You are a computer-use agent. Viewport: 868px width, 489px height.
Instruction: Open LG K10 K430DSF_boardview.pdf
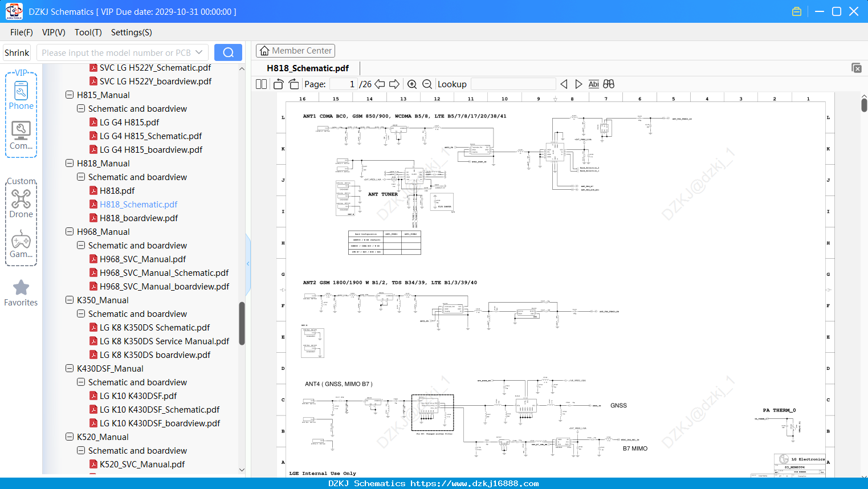160,423
